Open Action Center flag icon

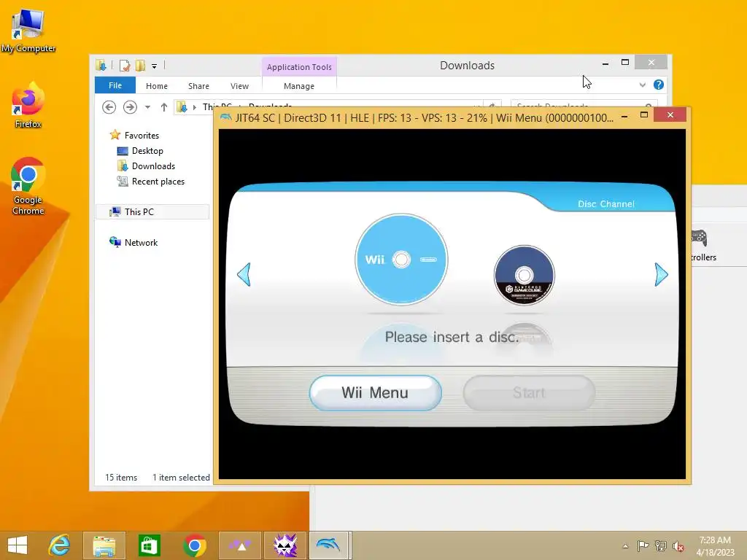click(643, 546)
